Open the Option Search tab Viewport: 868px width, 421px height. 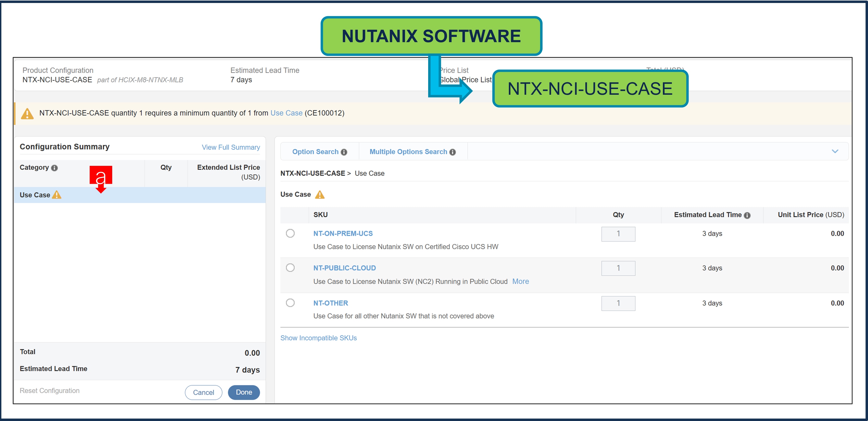click(319, 151)
